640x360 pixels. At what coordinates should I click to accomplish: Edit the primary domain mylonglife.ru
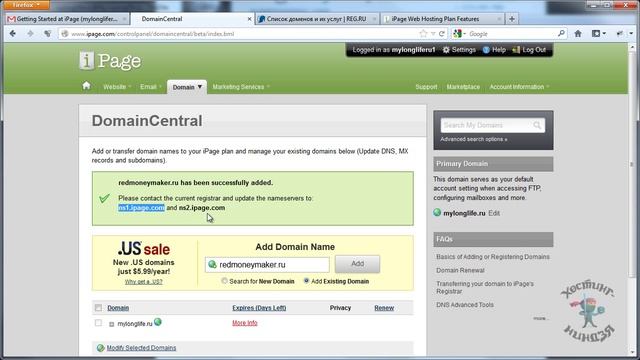pos(494,213)
